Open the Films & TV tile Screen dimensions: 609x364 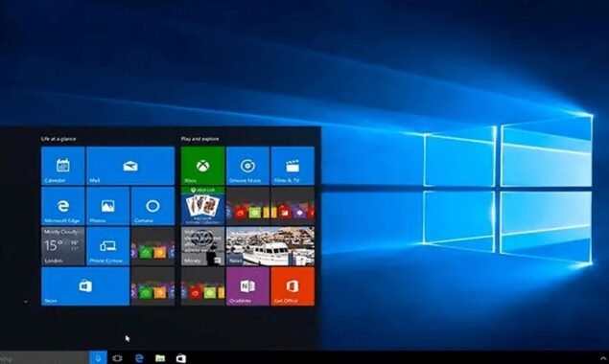(293, 166)
